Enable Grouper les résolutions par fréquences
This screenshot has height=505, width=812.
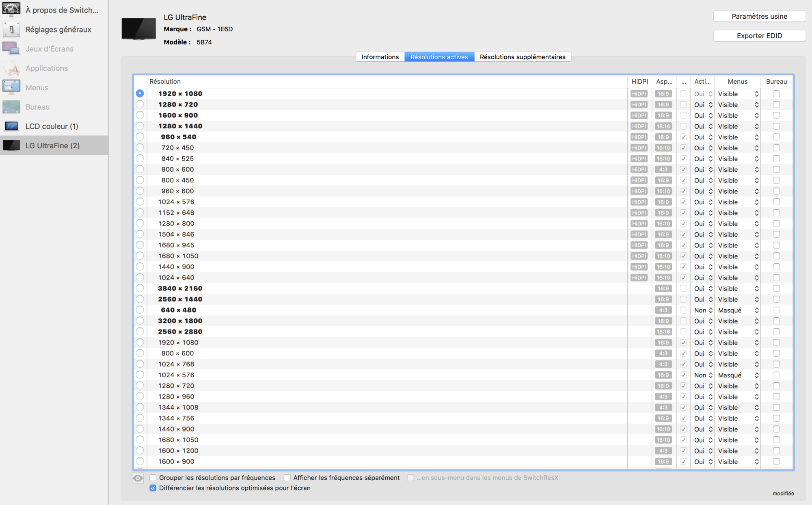[x=153, y=478]
